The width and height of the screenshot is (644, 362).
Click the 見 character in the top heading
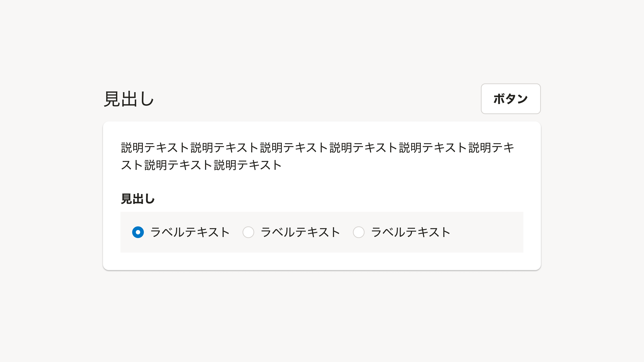point(112,99)
